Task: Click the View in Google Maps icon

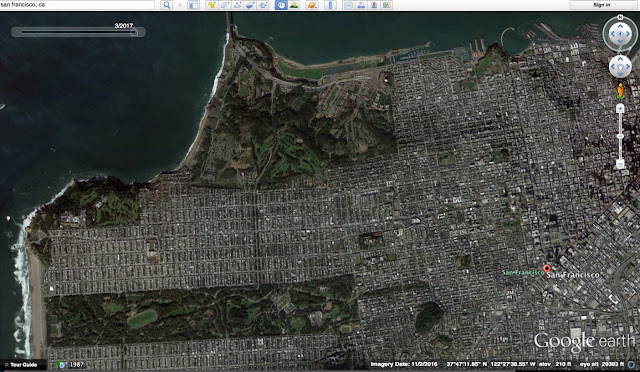Action: (x=387, y=5)
